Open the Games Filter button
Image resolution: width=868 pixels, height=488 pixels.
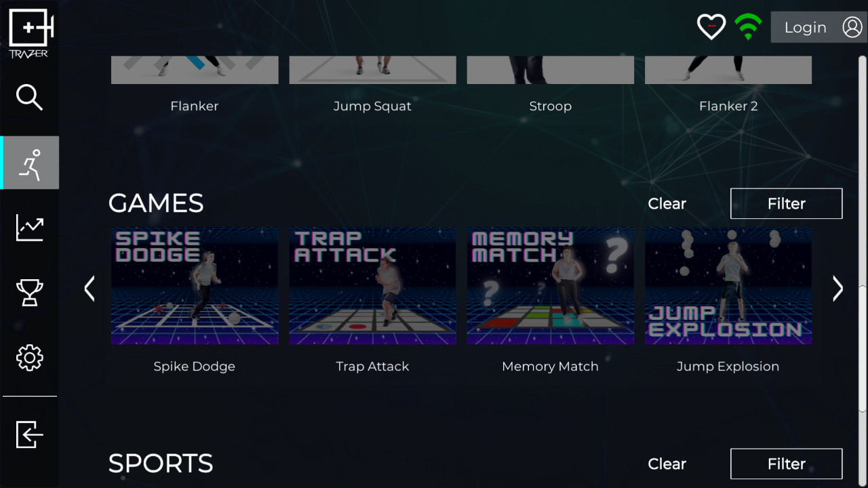click(x=787, y=203)
